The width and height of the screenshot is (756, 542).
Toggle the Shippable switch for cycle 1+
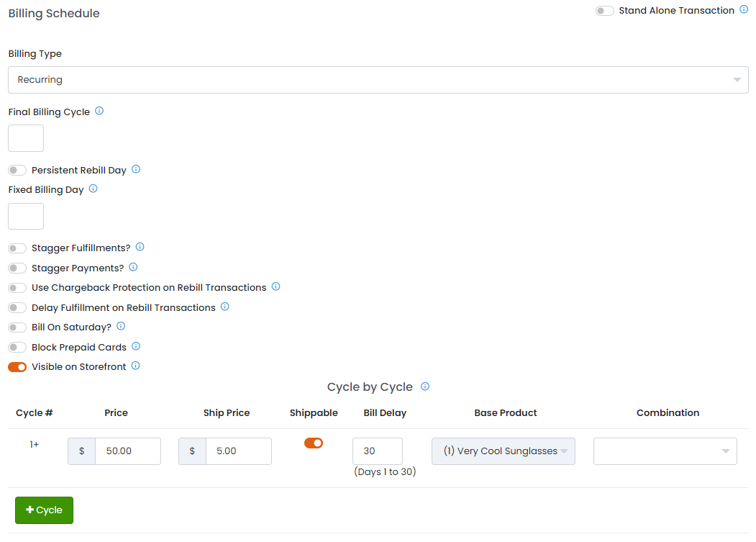[x=314, y=443]
